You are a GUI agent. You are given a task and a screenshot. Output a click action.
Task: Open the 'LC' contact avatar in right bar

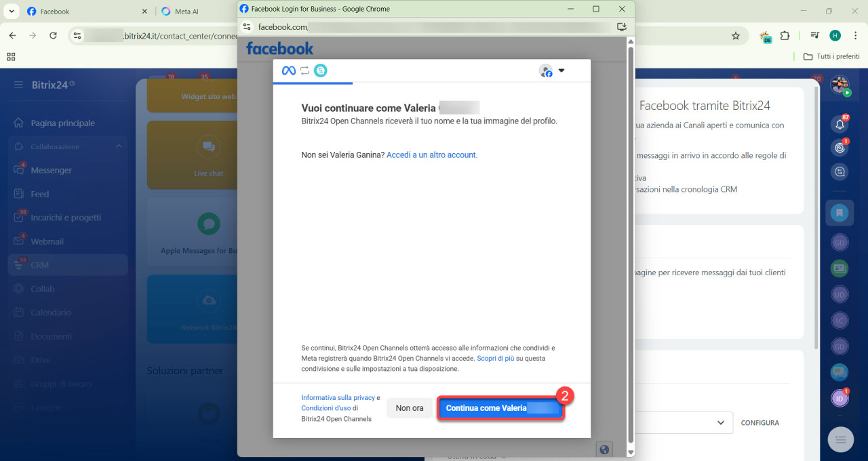click(x=840, y=320)
